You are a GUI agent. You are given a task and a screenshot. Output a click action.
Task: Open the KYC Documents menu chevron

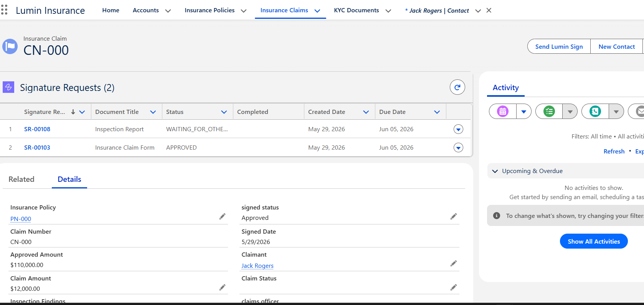click(x=388, y=11)
